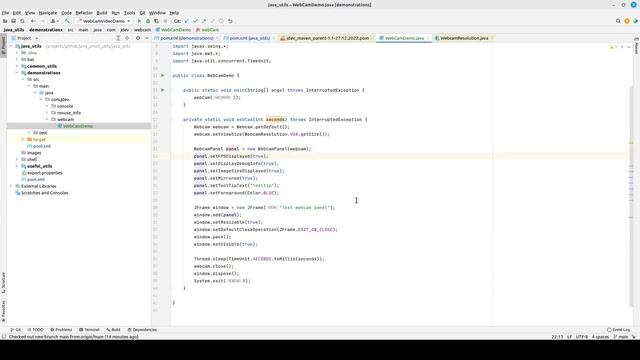Open the Tools menu
The width and height of the screenshot is (640, 360).
click(129, 13)
